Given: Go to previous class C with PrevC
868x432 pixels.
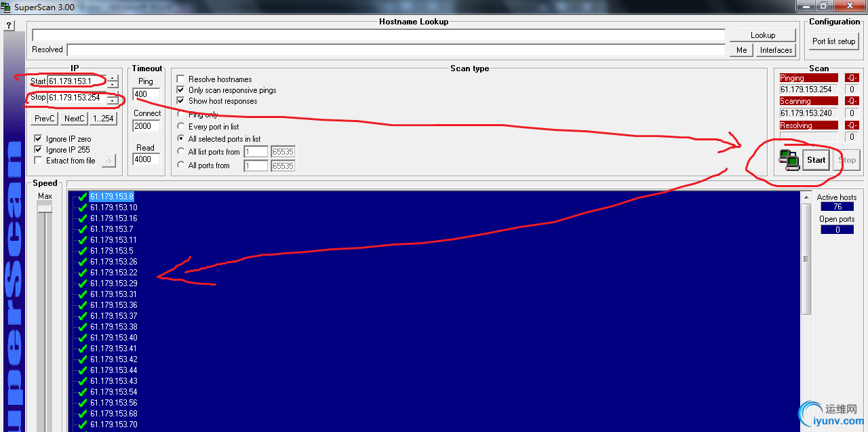Looking at the screenshot, I should coord(45,119).
